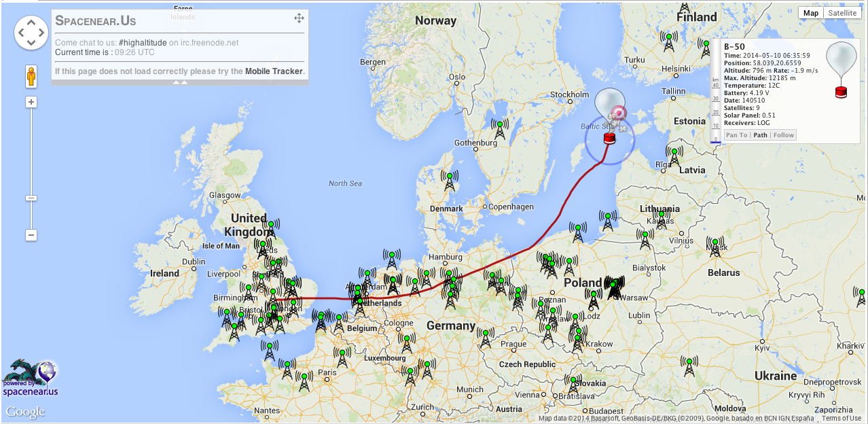
Task: Collapse the Spacenear.Us info box
Action: (x=180, y=82)
